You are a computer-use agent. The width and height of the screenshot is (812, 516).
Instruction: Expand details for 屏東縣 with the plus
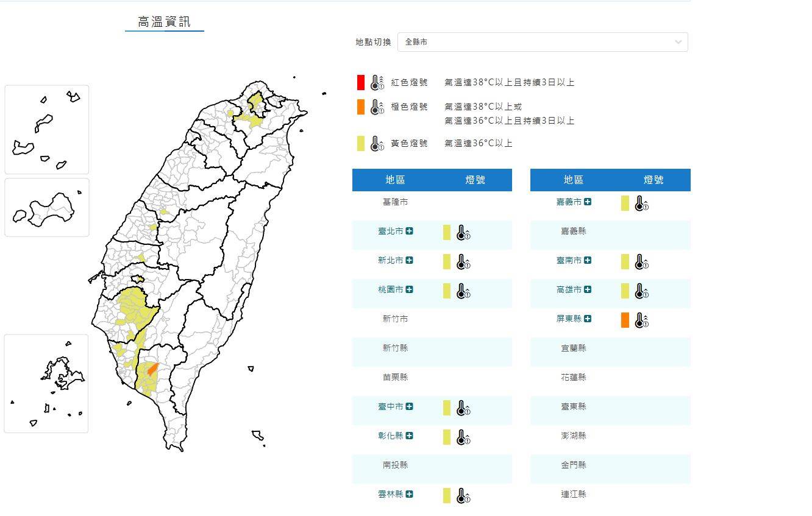coord(587,319)
